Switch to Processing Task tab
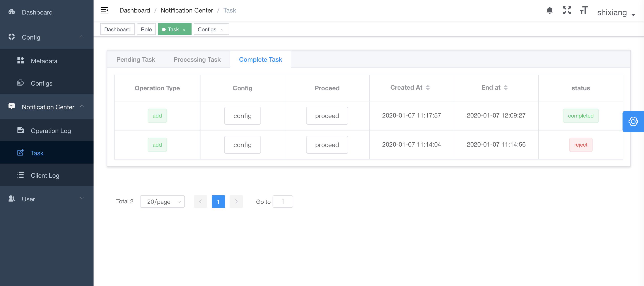Screen dimensions: 644x286 pos(197,59)
